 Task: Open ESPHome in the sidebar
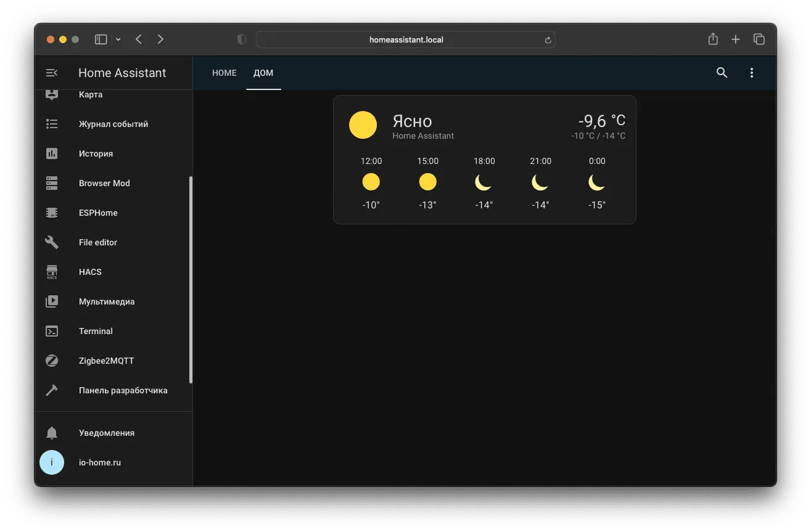coord(98,213)
